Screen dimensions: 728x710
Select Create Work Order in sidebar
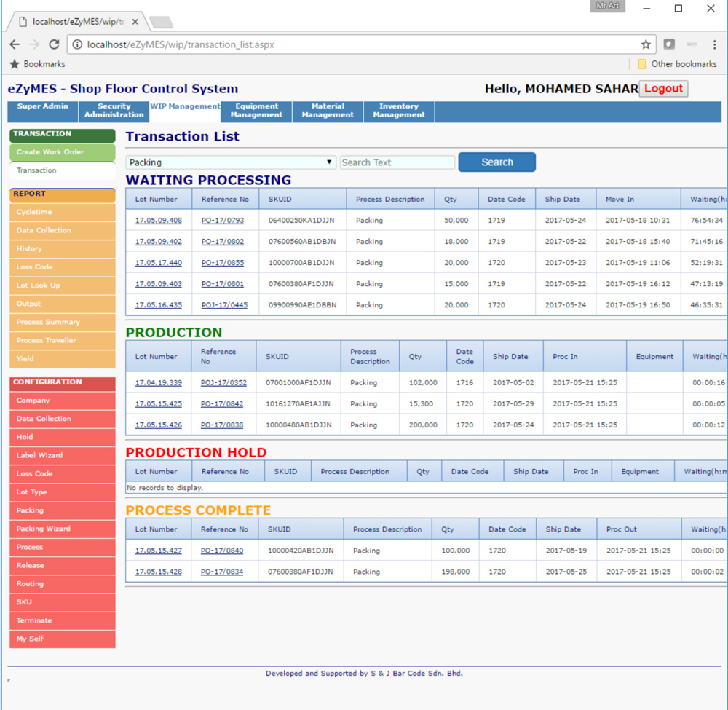(51, 152)
